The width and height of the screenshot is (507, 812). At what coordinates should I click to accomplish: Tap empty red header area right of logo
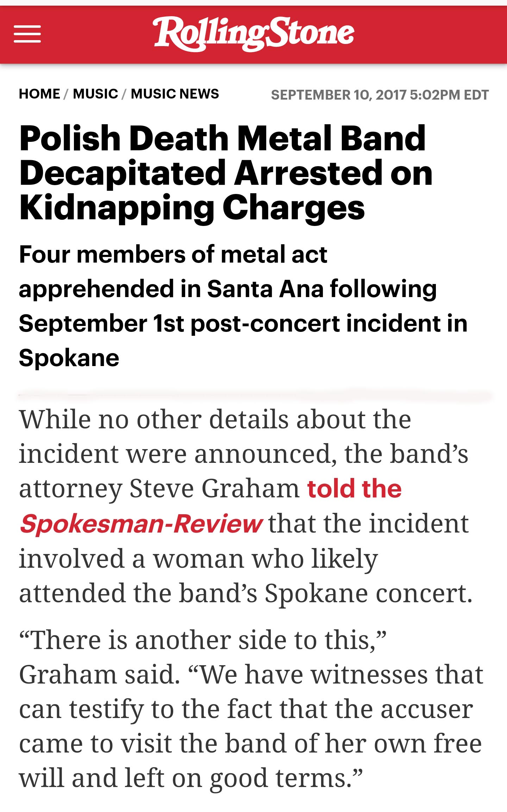click(x=430, y=34)
